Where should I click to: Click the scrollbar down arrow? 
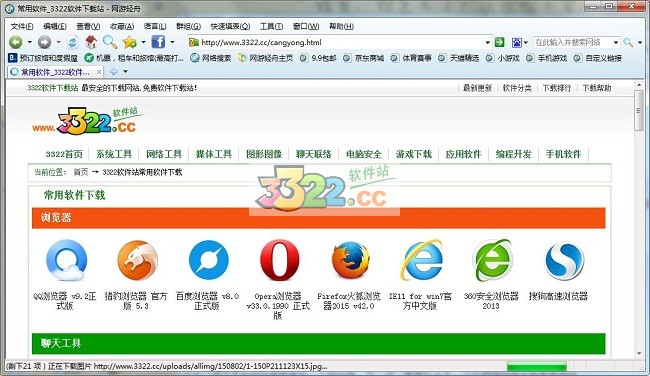639,354
